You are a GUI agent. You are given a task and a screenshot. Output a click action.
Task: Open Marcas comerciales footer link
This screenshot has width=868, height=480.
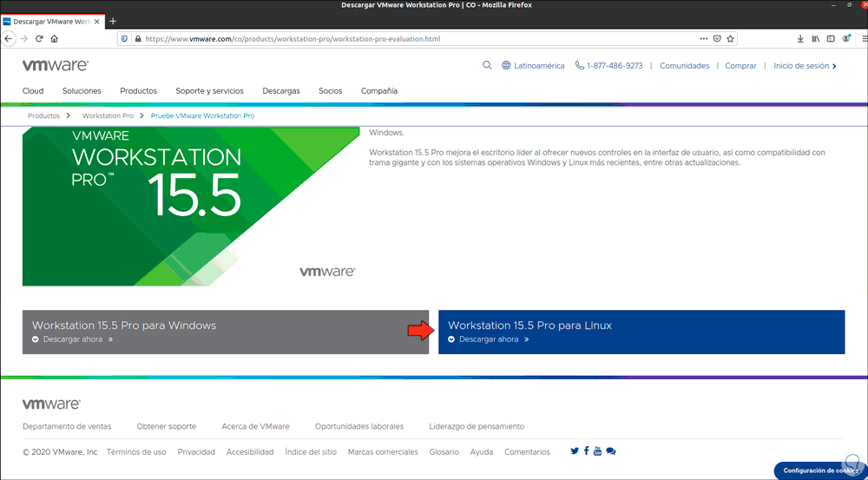point(383,451)
